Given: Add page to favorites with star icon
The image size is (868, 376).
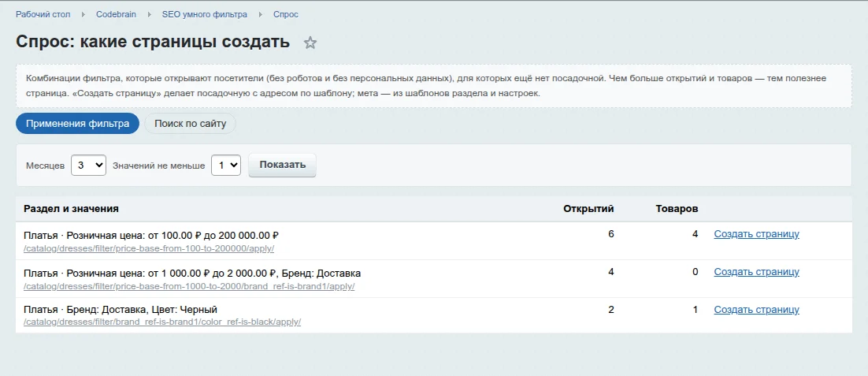Looking at the screenshot, I should pyautogui.click(x=310, y=43).
